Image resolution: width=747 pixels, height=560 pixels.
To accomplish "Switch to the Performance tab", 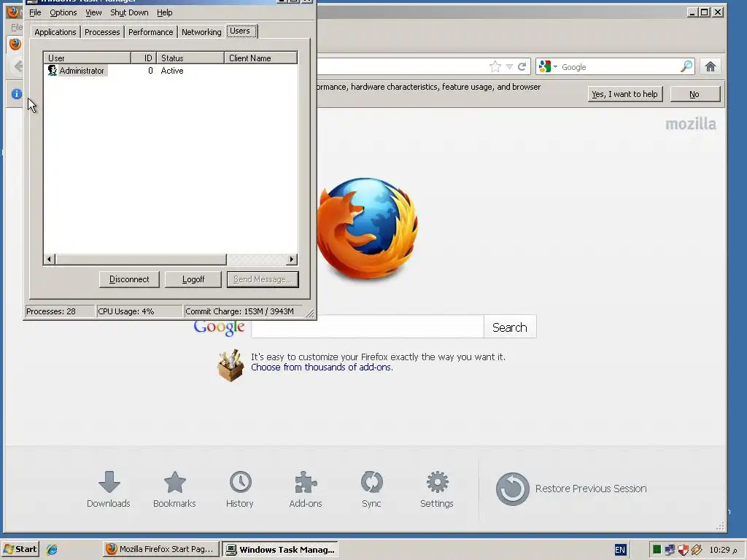I will coord(150,32).
